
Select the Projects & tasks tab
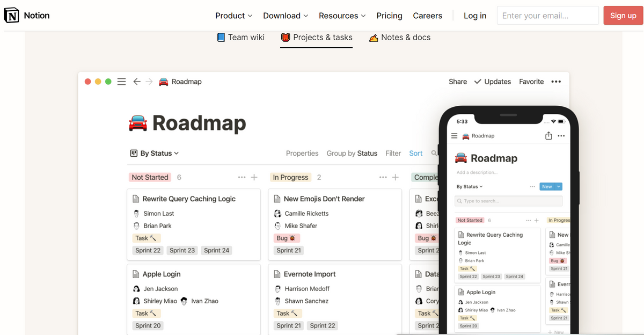click(x=317, y=37)
